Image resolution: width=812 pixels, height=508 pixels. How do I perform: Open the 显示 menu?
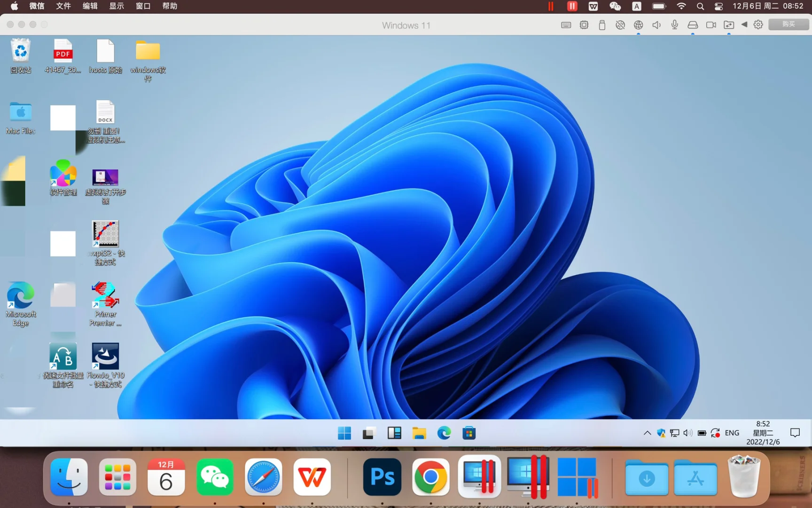click(117, 6)
